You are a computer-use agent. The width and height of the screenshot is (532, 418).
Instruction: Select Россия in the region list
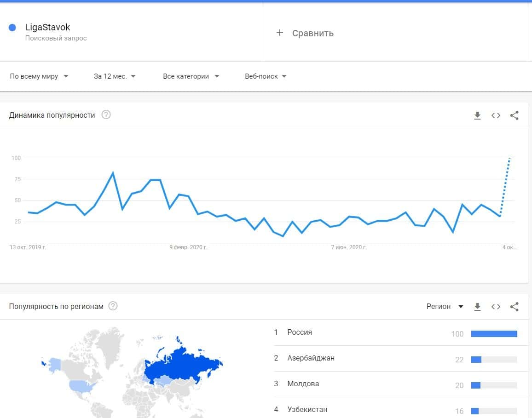click(300, 332)
